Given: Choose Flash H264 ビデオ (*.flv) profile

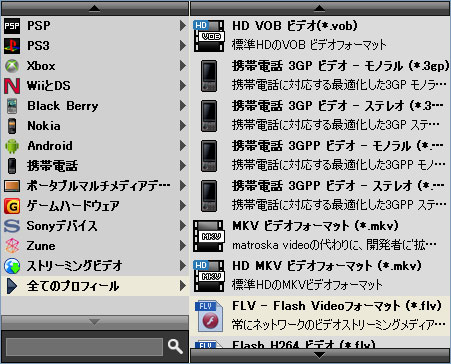Looking at the screenshot, I should pos(320,342).
